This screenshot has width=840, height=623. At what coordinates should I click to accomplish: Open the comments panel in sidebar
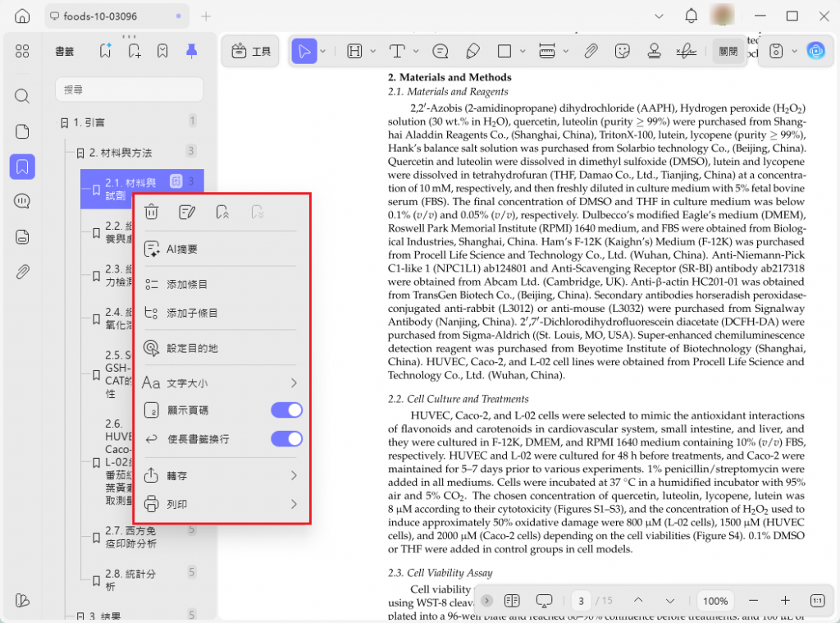pyautogui.click(x=22, y=202)
